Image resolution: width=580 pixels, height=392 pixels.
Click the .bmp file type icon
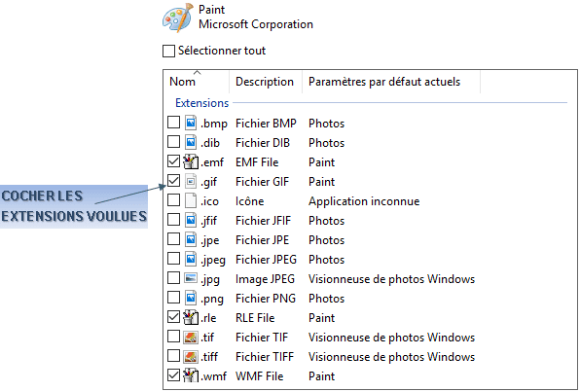pos(191,123)
